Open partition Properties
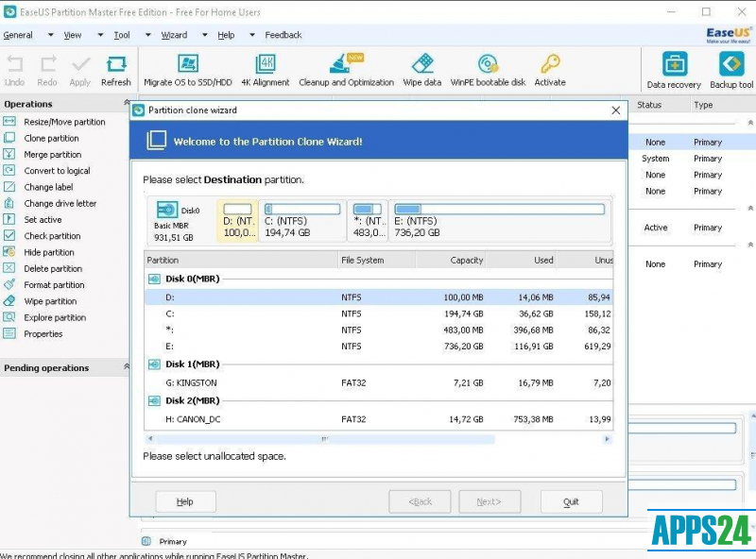Screen dimensions: 756x559 pos(43,334)
